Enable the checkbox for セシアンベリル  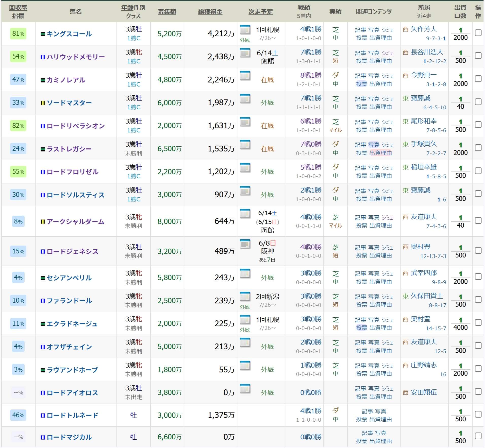click(478, 277)
